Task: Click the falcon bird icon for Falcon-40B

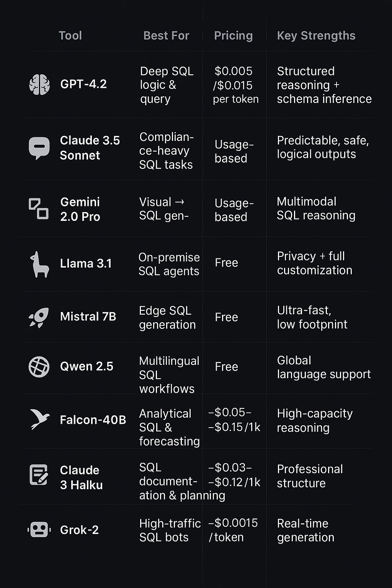Action: click(x=40, y=419)
